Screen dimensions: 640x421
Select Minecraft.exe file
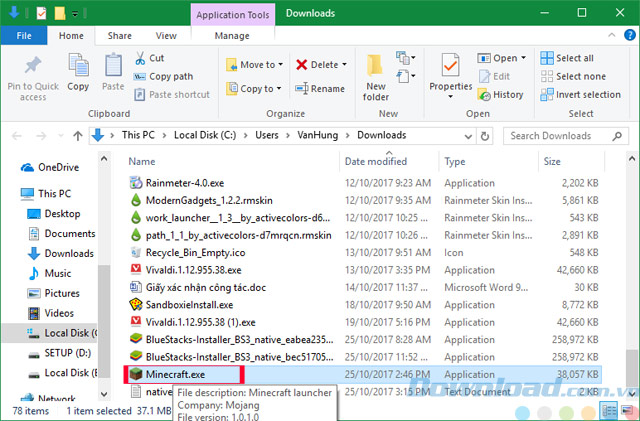175,374
